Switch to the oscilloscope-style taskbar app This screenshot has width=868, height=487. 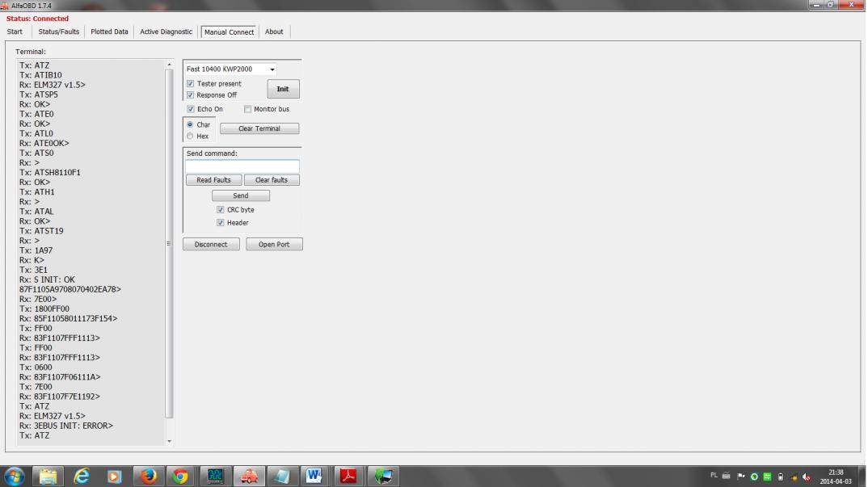tap(215, 477)
